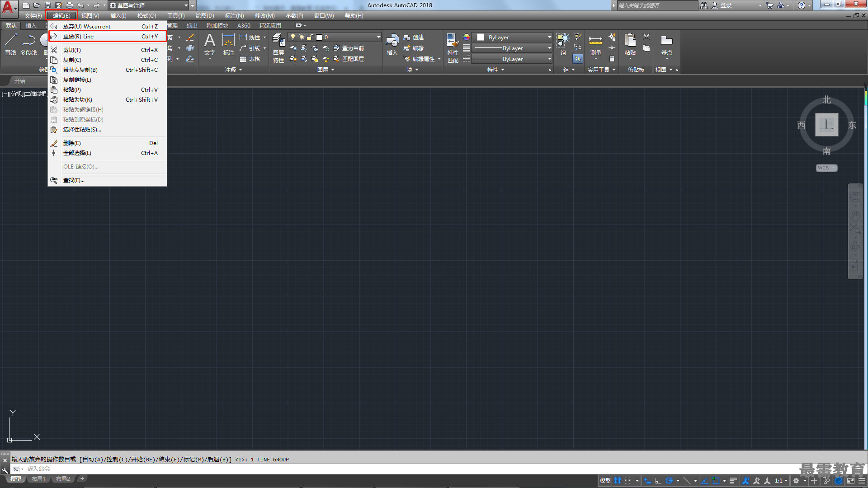Click 编辑属性 edit attributes button

tap(420, 59)
